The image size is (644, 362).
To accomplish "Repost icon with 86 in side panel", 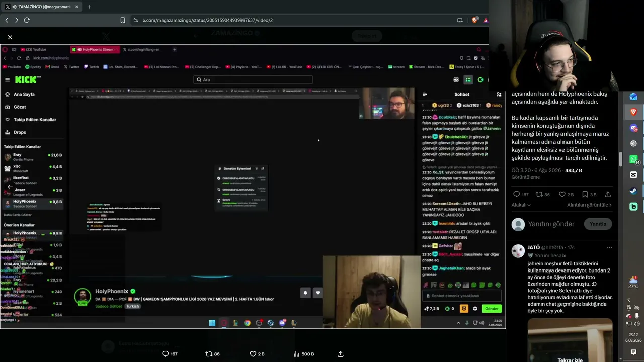I will (539, 194).
